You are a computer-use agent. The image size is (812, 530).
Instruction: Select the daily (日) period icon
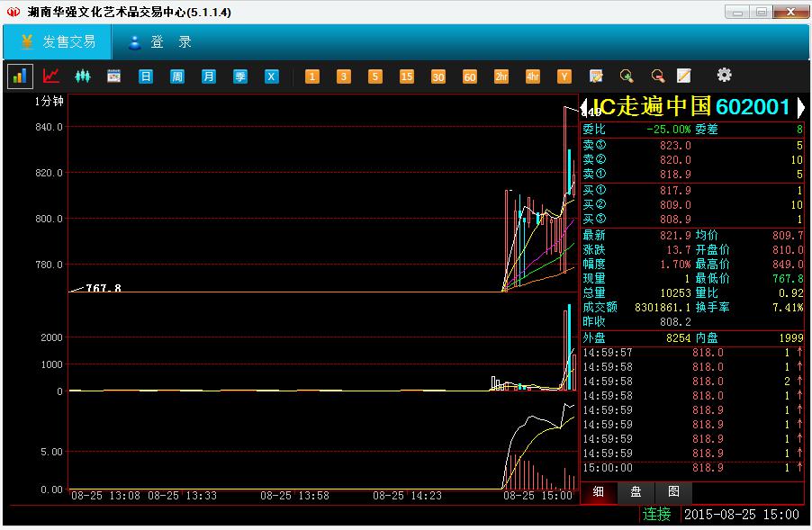pos(146,76)
